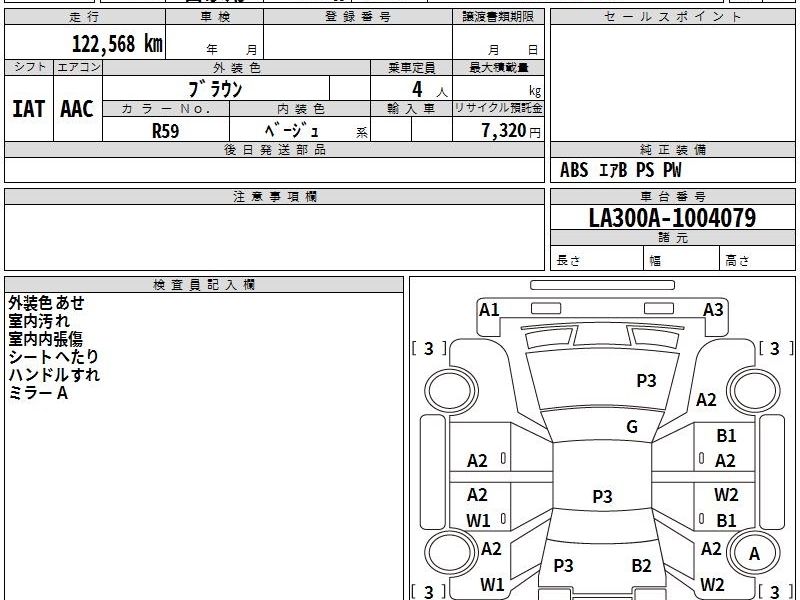800x600 pixels.
Task: Select the inspector note ハンドルすれ
Action: tap(54, 375)
